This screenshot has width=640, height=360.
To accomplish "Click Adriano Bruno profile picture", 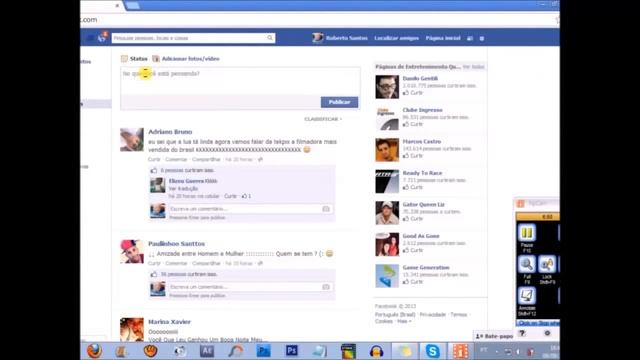I will [x=132, y=140].
